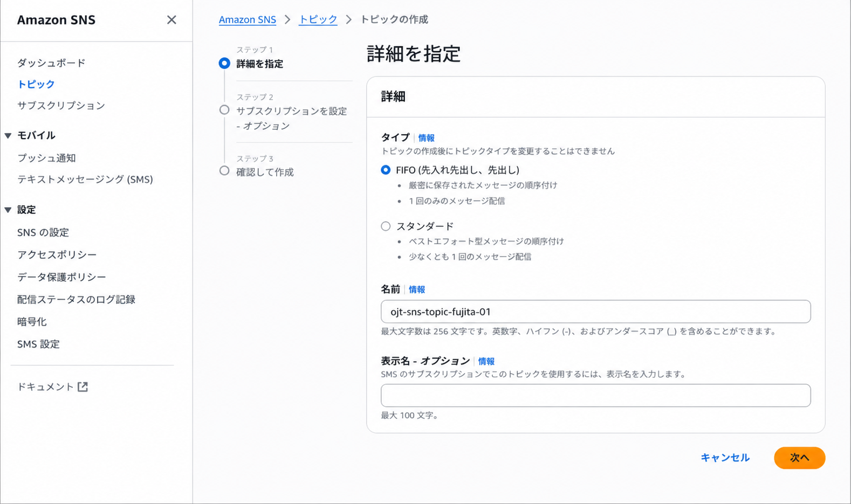Open データ保護ポリシー in the sidebar
This screenshot has width=851, height=504.
tap(61, 277)
